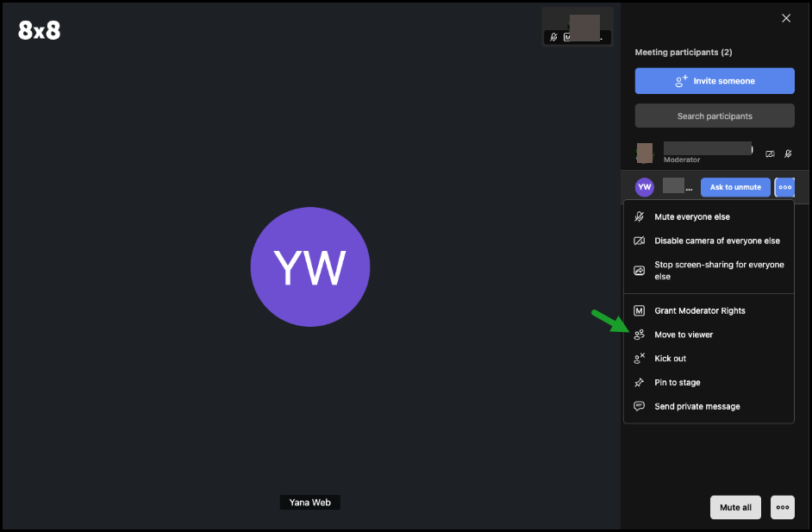
Task: Select Stop screen-sharing for everyone else
Action: point(718,271)
